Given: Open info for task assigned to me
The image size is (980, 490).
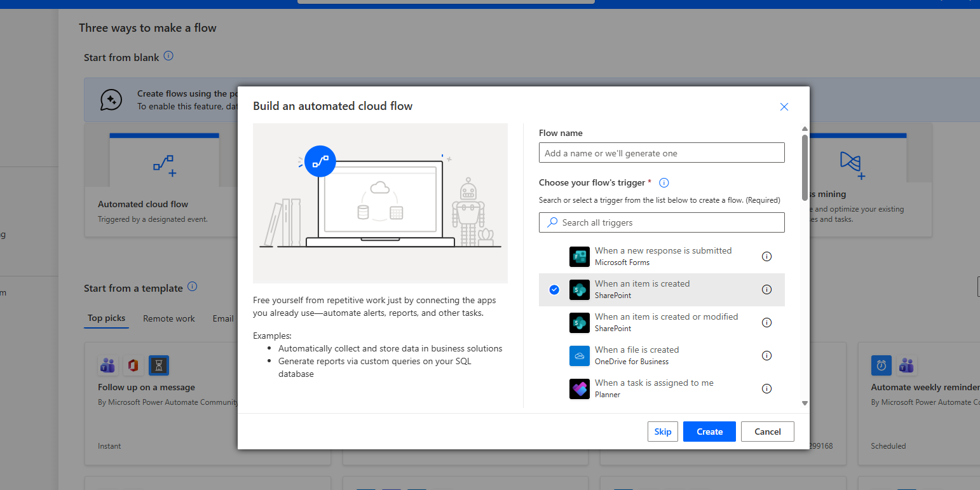Looking at the screenshot, I should [x=766, y=389].
